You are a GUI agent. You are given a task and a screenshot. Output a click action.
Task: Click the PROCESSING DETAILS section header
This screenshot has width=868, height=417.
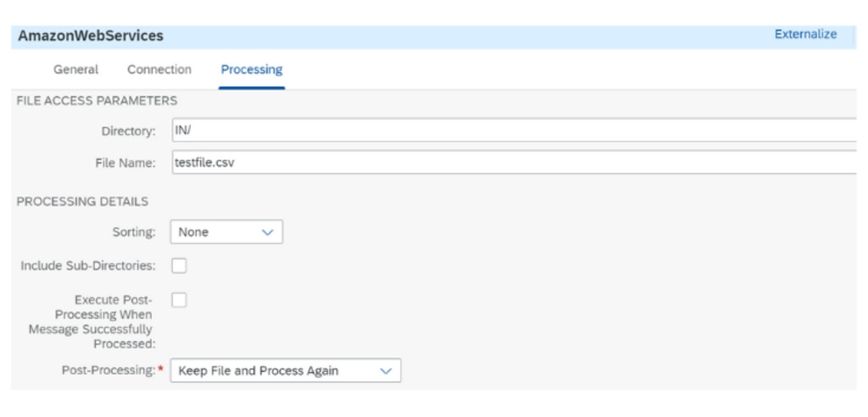[82, 202]
